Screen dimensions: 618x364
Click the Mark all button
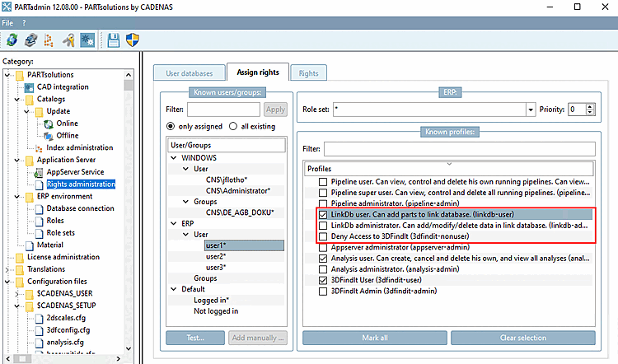pos(375,338)
